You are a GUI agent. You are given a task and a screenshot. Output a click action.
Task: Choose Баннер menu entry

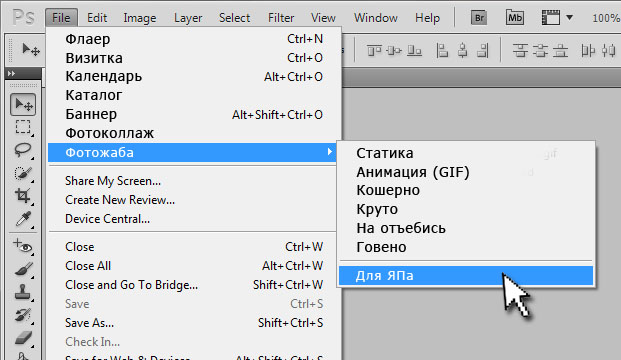click(194, 114)
